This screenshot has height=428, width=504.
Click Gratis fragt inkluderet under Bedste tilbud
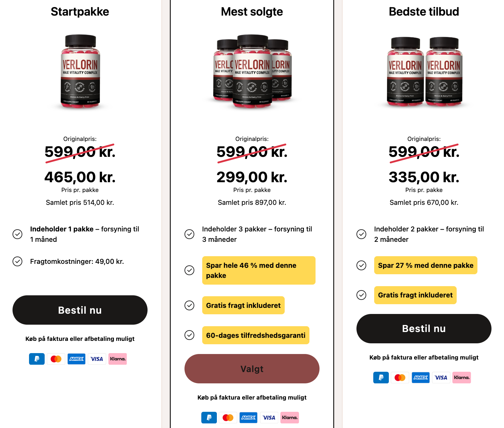pyautogui.click(x=415, y=295)
